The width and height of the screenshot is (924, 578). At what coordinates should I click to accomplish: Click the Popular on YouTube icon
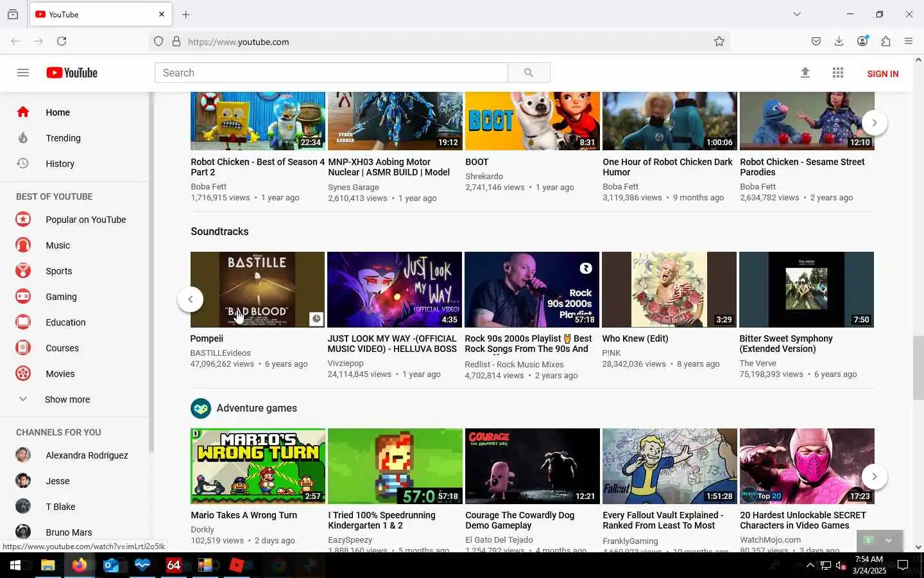tap(23, 219)
